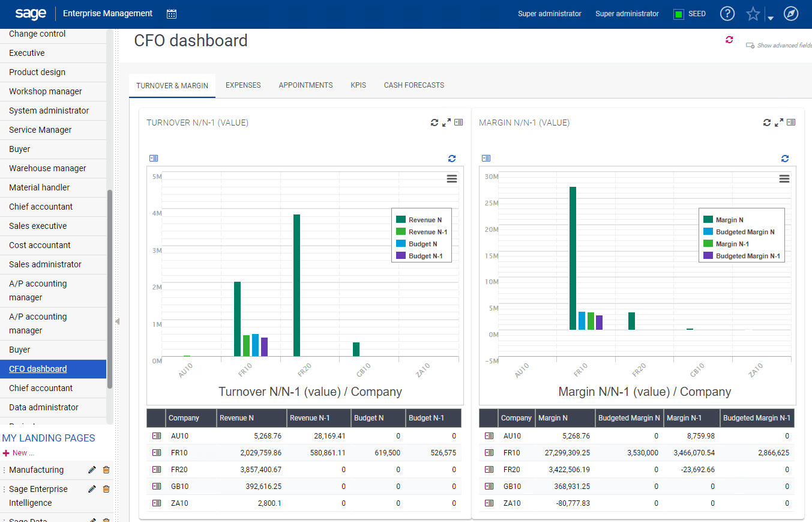812x522 pixels.
Task: Refresh the Turnover N/N-1 panel header
Action: click(435, 123)
